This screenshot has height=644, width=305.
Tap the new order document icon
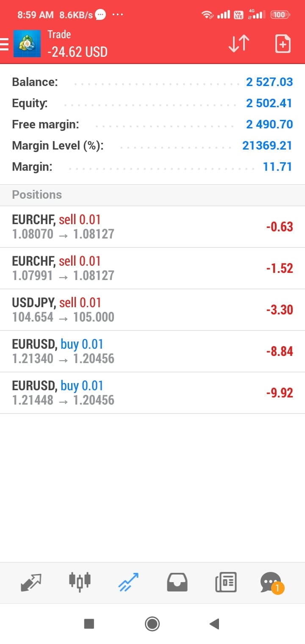click(x=283, y=44)
